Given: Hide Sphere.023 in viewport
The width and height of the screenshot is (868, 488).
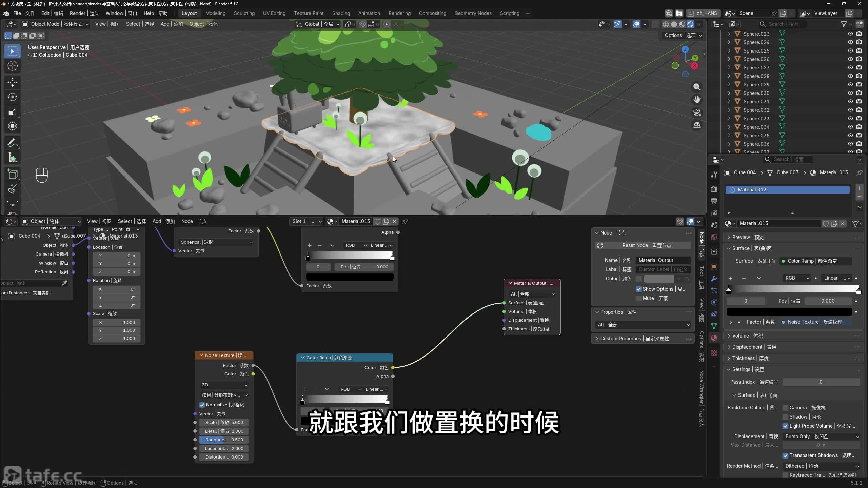Looking at the screenshot, I should click(850, 34).
